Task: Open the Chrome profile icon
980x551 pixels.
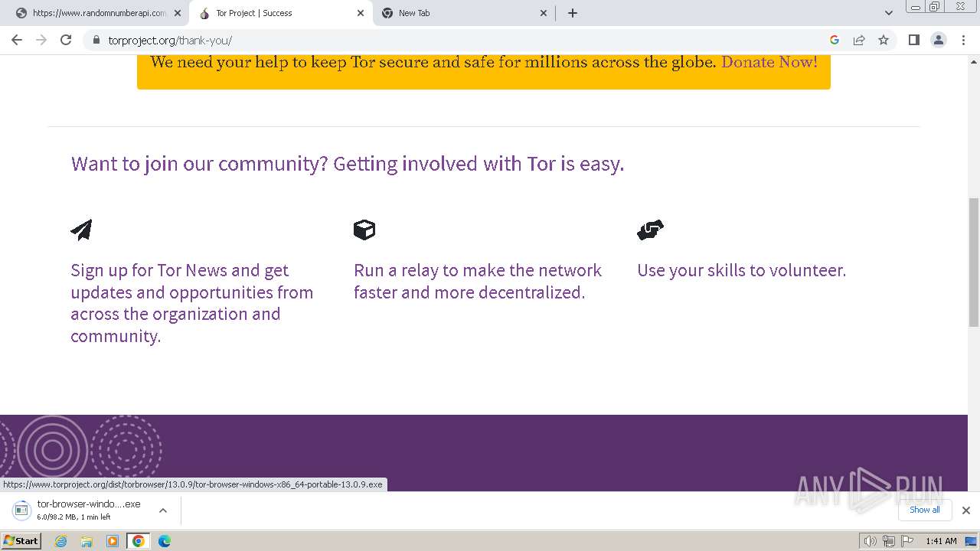Action: coord(939,40)
